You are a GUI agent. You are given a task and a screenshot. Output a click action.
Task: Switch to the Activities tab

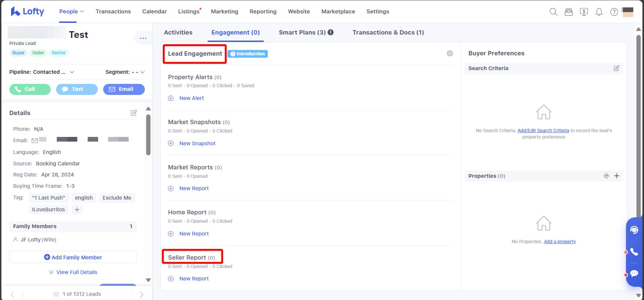click(178, 33)
